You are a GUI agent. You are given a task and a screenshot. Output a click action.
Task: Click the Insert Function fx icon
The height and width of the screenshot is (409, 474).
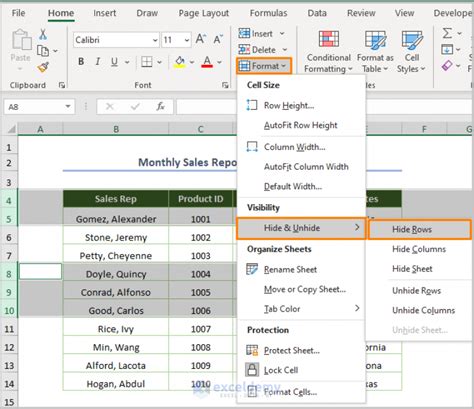click(160, 107)
